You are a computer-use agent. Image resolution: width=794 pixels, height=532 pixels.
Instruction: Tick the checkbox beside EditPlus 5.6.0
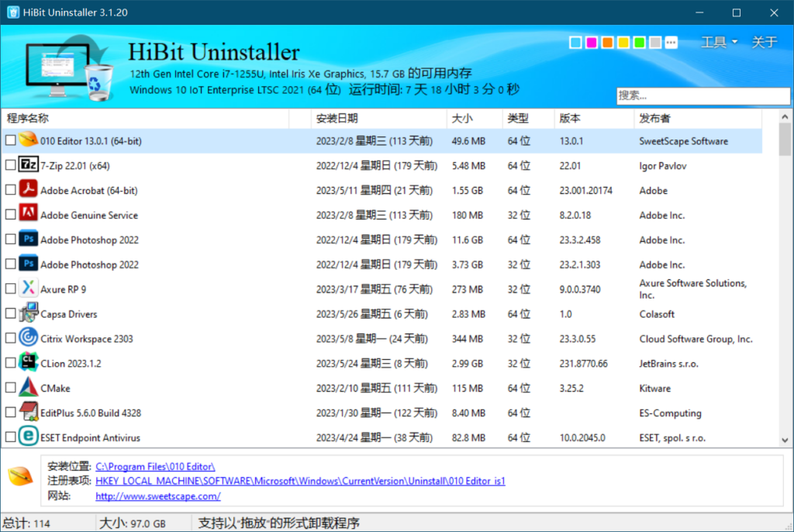coord(12,413)
